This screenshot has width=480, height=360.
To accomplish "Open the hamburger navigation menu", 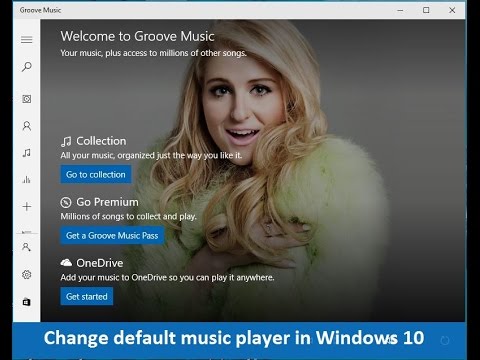I will (27, 40).
